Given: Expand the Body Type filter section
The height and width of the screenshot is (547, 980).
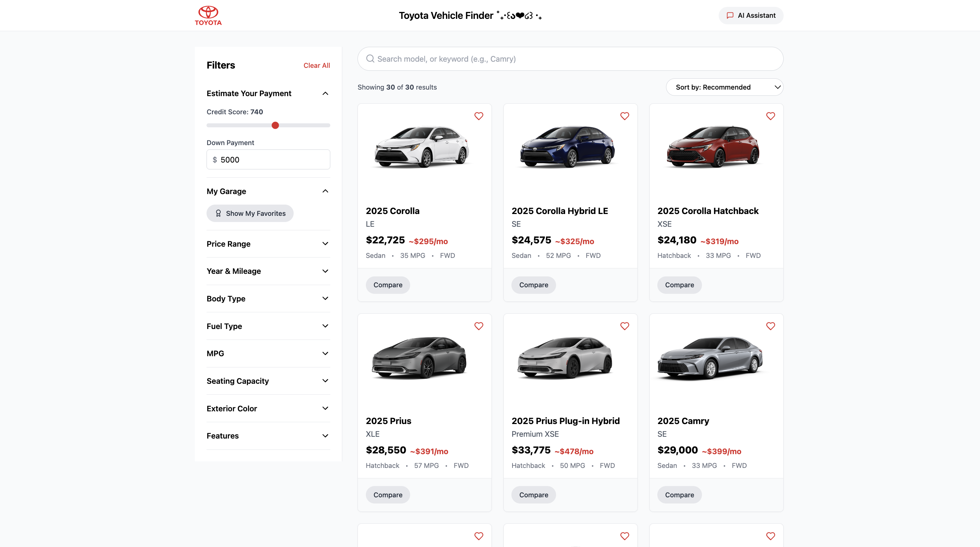Looking at the screenshot, I should pyautogui.click(x=268, y=299).
